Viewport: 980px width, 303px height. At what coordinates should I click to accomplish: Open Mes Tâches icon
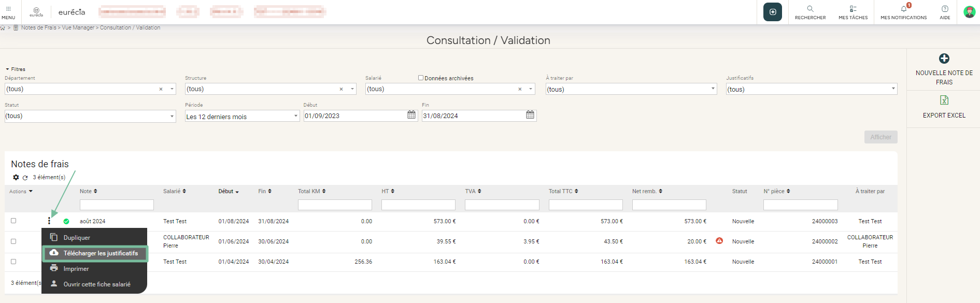(853, 9)
